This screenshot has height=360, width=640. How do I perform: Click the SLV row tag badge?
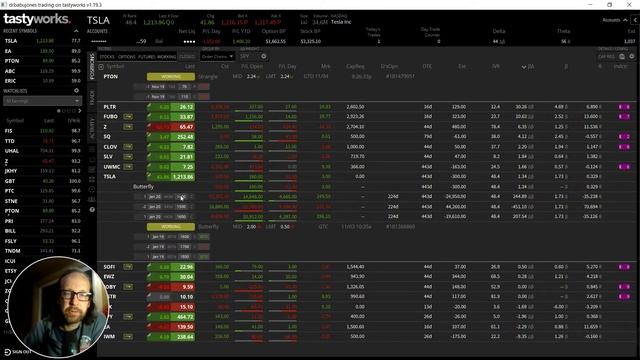pos(128,157)
